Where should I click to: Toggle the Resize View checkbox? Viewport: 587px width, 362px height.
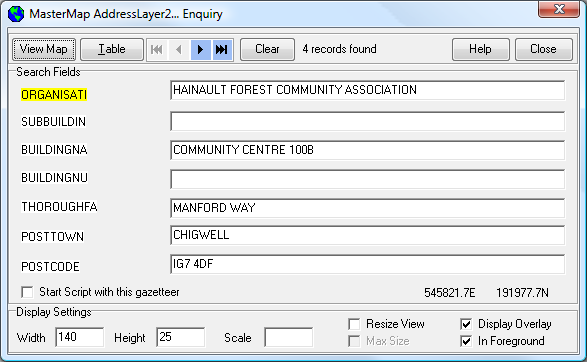[354, 324]
